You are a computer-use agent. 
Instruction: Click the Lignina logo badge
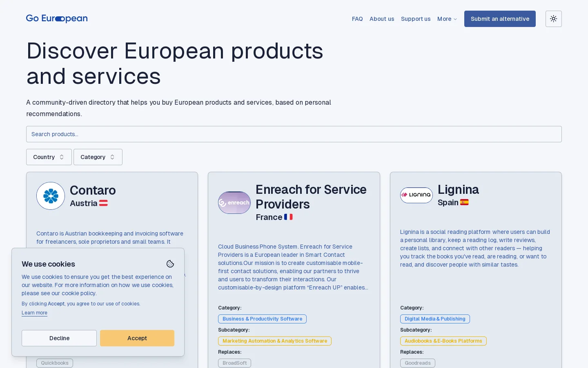click(x=416, y=195)
